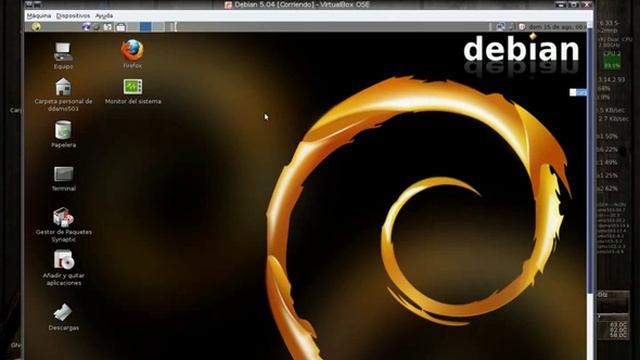Open the Dispositivos menu in VirtualBox
Screen dimensions: 640x360
[73, 16]
